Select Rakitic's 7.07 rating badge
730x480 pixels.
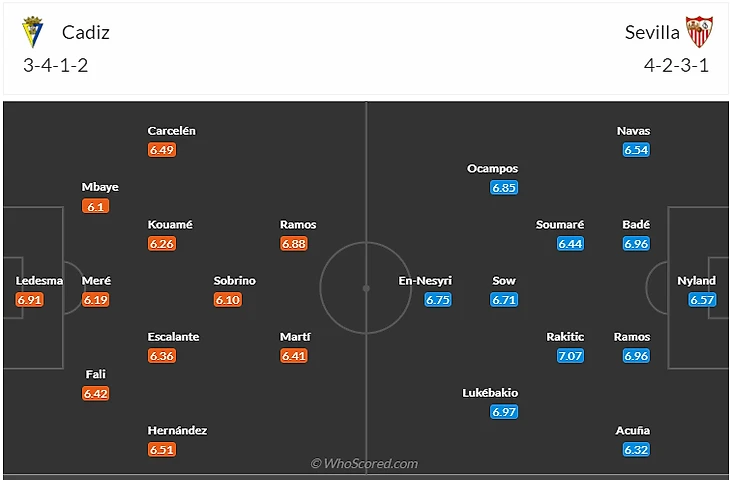coord(570,356)
